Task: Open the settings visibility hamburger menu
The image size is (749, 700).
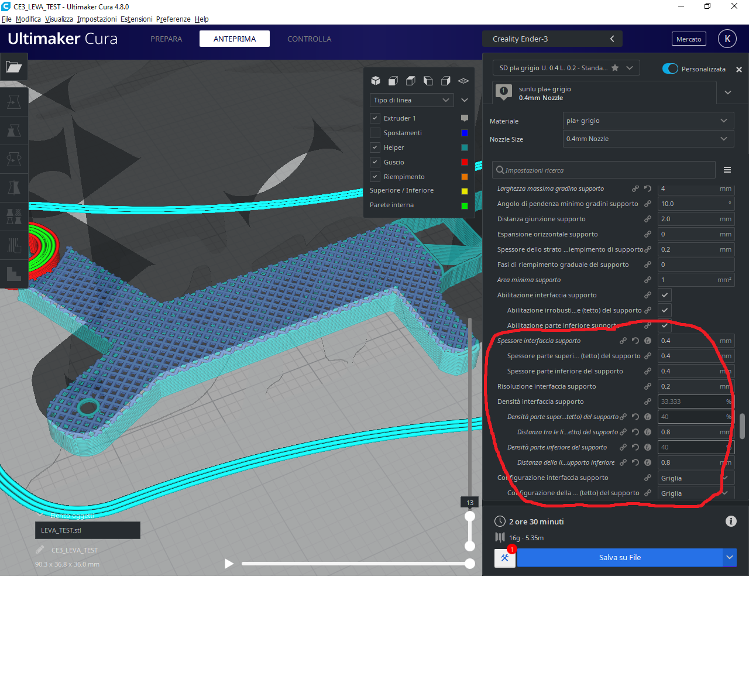Action: (x=727, y=170)
